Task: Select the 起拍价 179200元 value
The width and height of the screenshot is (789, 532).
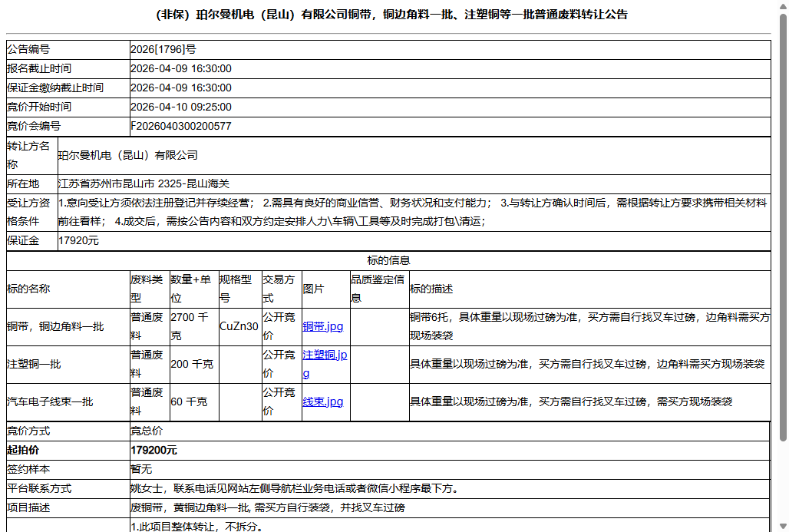Action: 153,450
